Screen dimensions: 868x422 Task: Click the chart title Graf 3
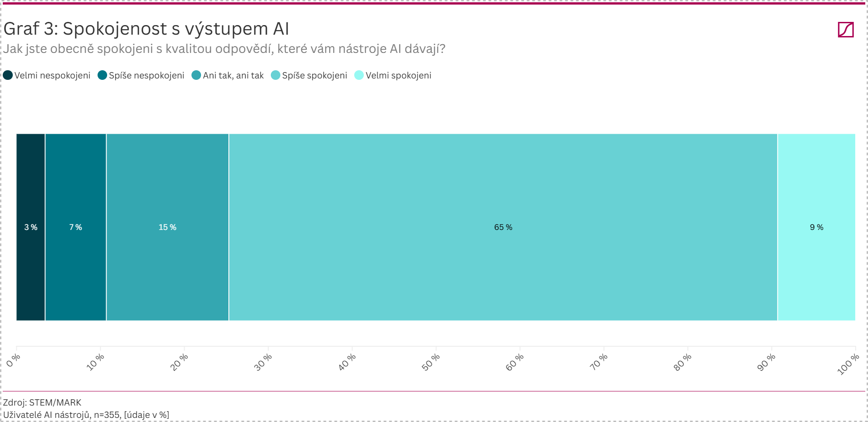coord(146,29)
